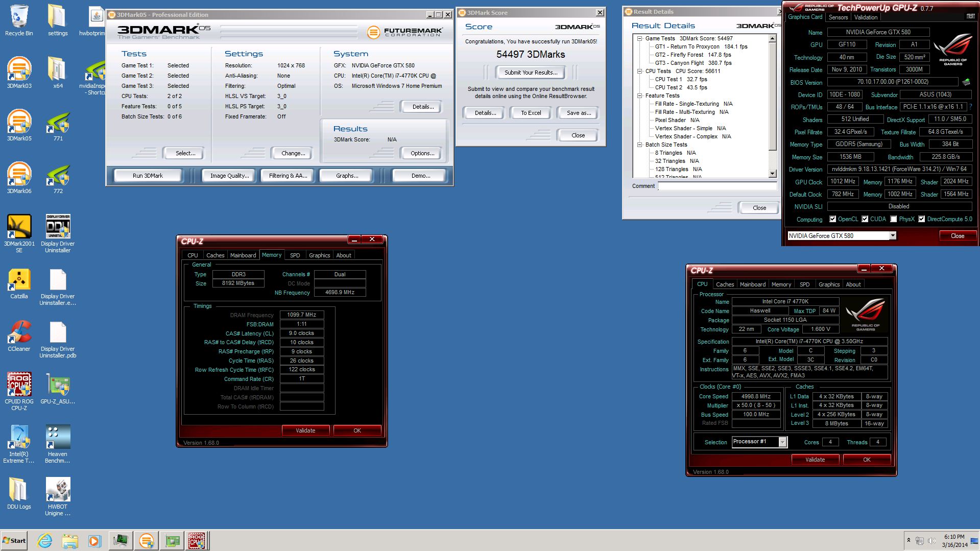The width and height of the screenshot is (980, 551).
Task: Open Display Driver Uninstaller application icon
Action: (x=58, y=233)
